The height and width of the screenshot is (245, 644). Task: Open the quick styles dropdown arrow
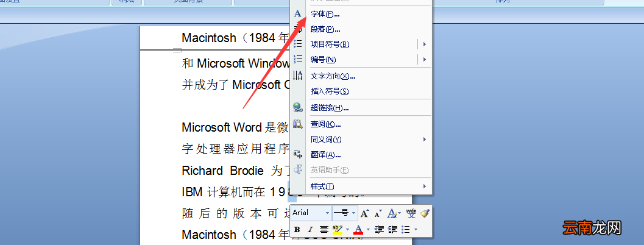point(400,213)
